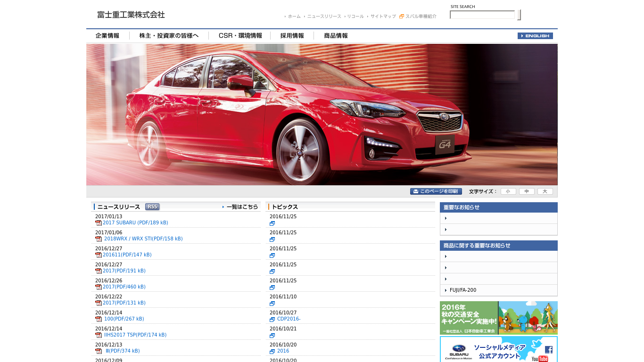The height and width of the screenshot is (362, 644).
Task: Select the 中 font size option
Action: [x=527, y=191]
